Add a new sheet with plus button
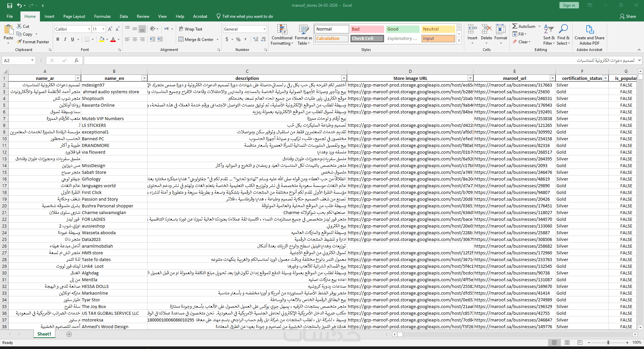This screenshot has width=644, height=349. pyautogui.click(x=69, y=334)
